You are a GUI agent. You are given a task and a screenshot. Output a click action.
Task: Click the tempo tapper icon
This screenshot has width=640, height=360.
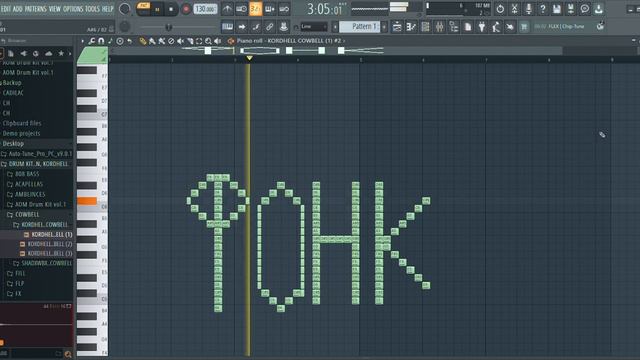pyautogui.click(x=496, y=27)
